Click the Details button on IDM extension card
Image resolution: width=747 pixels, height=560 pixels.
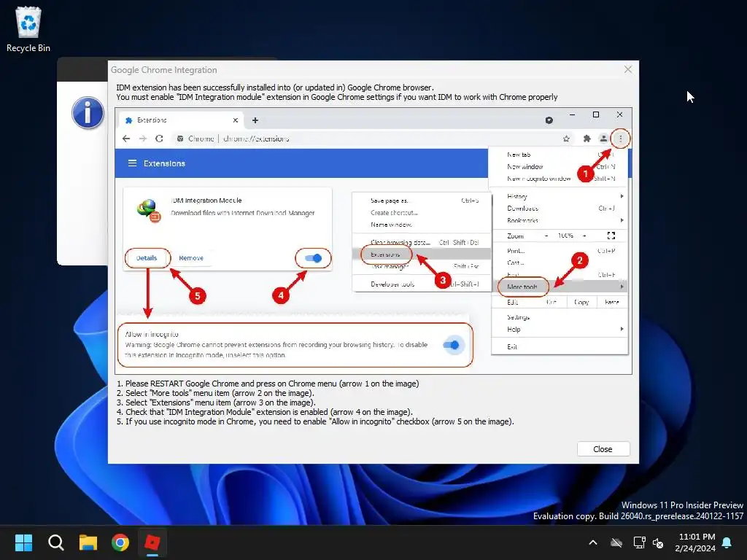click(x=146, y=258)
